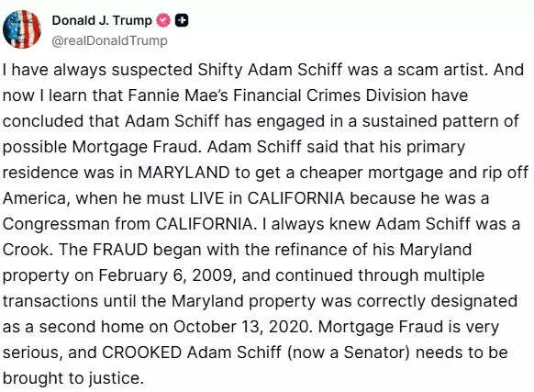Visit the @realDonaldTrump handle link
This screenshot has width=534, height=392.
tap(110, 40)
